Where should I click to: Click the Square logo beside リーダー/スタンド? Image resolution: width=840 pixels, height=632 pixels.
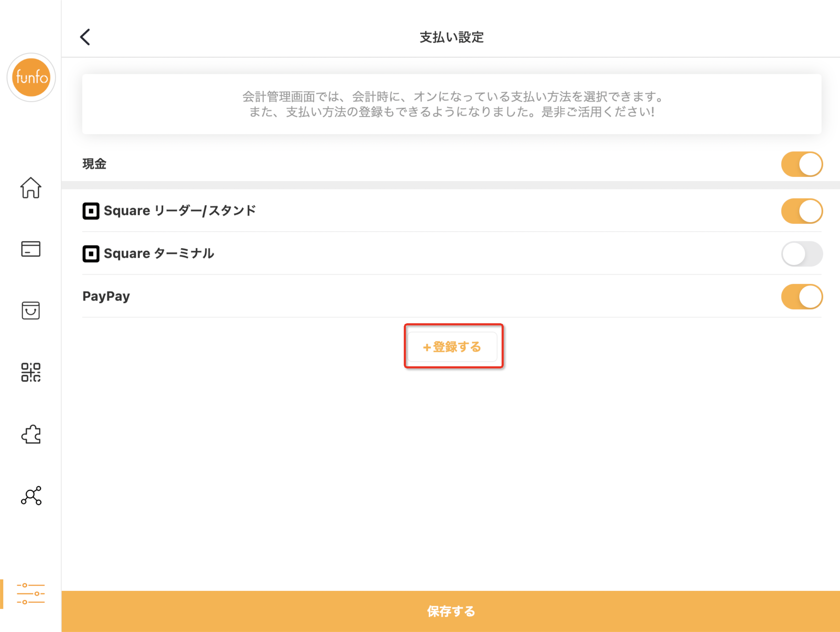pos(91,211)
